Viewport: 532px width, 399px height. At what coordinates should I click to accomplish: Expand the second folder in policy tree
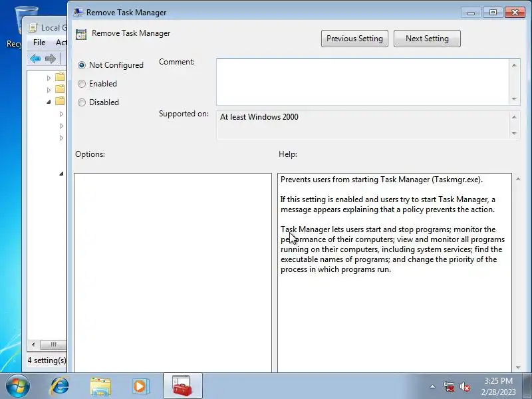coord(49,90)
